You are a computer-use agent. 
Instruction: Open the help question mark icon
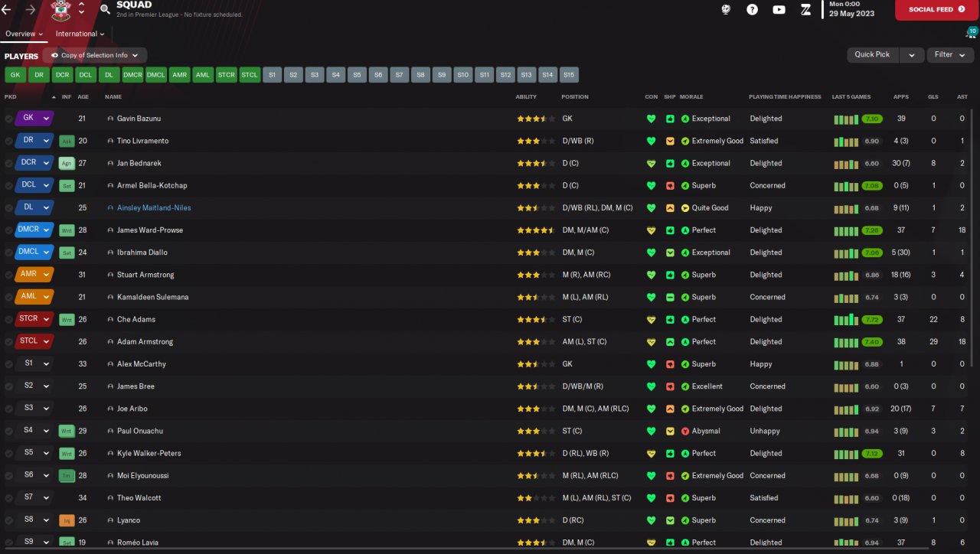[x=753, y=10]
